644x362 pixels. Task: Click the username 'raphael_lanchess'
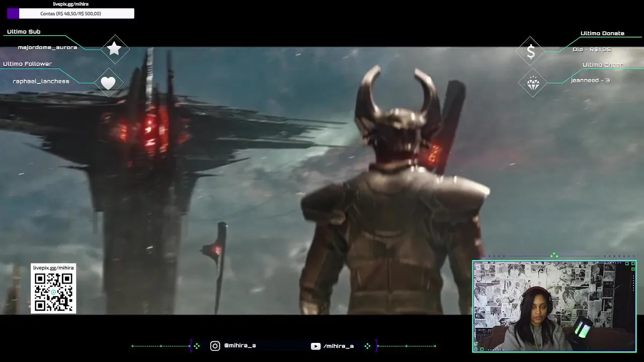pyautogui.click(x=41, y=81)
